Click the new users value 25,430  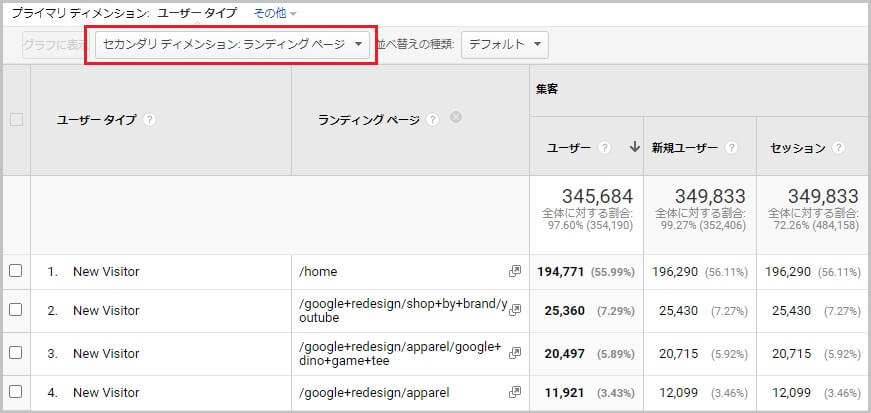(x=678, y=311)
